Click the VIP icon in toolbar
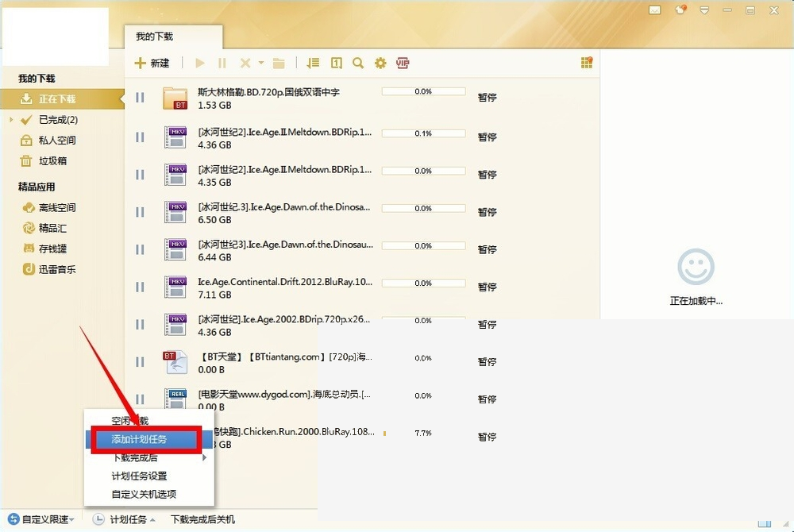794x532 pixels. (x=403, y=63)
